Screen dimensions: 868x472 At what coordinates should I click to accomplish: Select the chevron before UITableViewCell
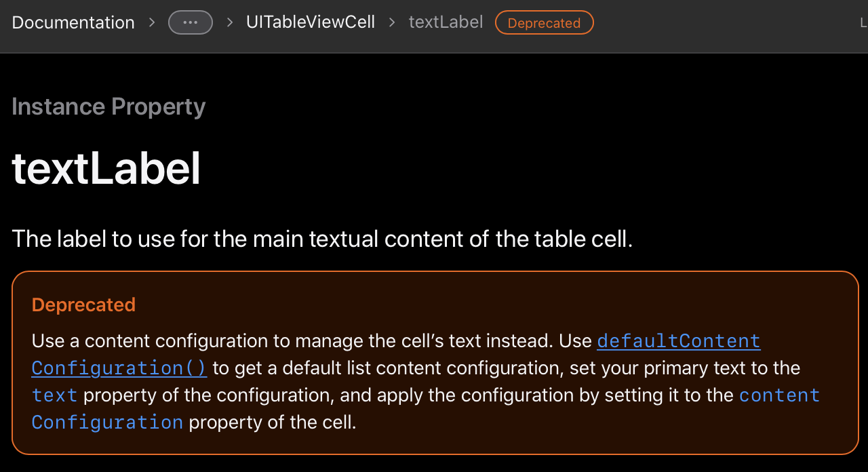click(229, 22)
